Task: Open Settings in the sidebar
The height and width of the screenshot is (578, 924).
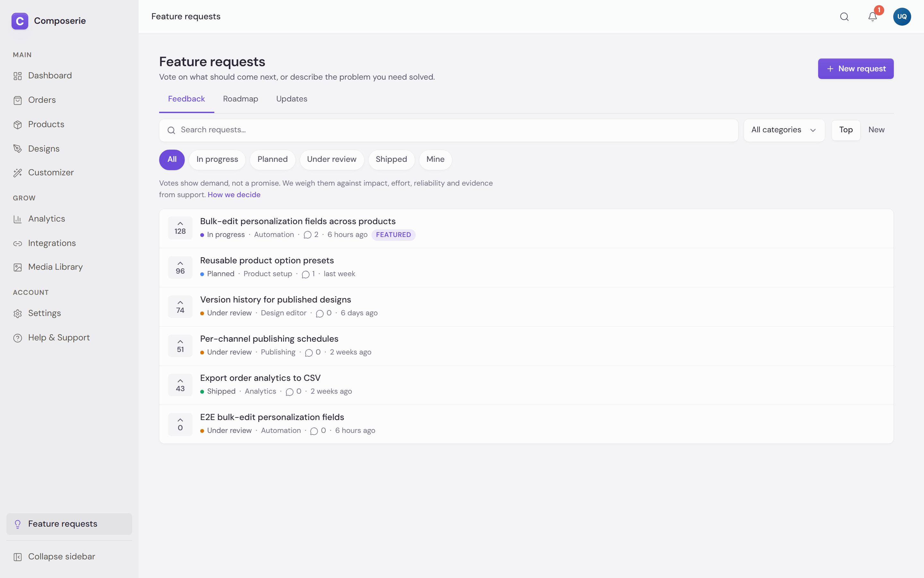Action: pos(69,313)
